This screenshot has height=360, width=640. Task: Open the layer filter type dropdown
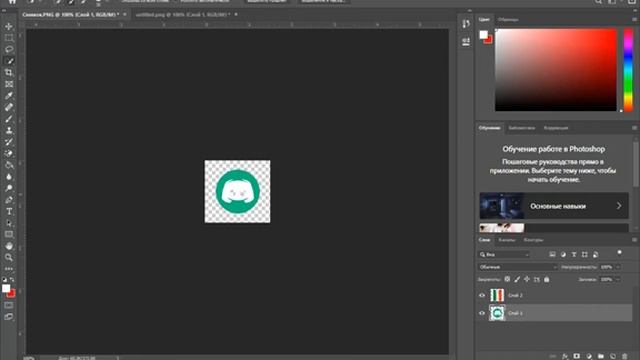tap(504, 255)
